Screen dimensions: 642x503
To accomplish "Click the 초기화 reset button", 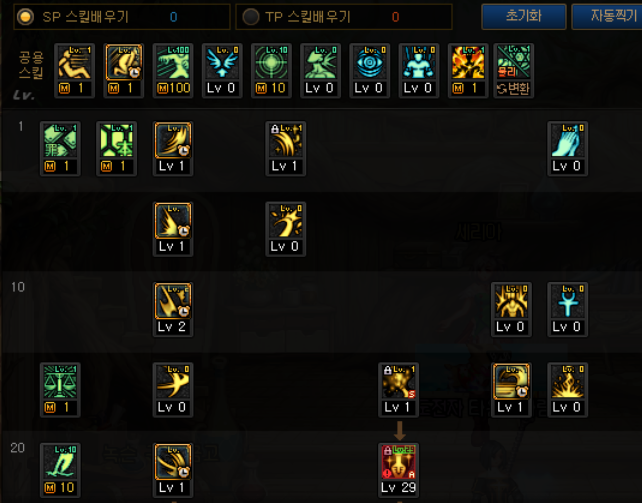I will pos(524,16).
